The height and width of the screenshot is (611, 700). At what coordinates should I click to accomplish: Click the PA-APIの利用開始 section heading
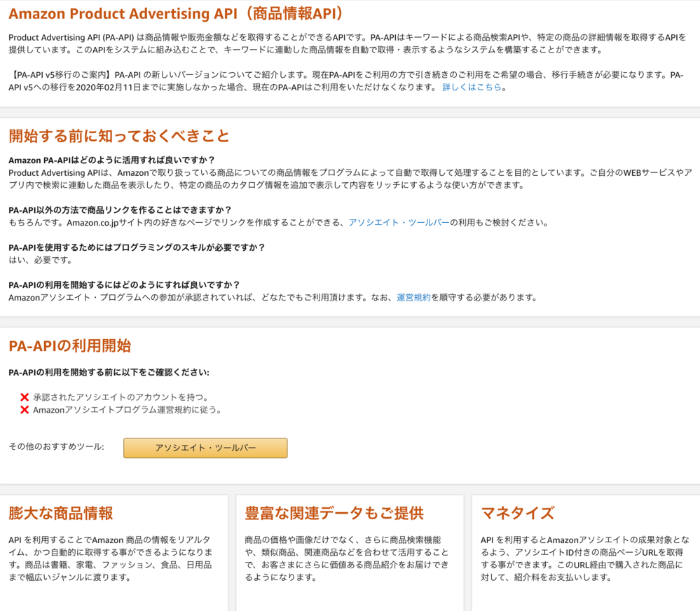[69, 346]
